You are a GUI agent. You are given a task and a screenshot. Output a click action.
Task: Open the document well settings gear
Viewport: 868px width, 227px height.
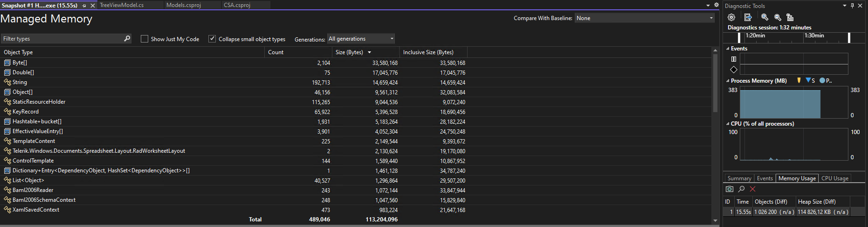(716, 5)
